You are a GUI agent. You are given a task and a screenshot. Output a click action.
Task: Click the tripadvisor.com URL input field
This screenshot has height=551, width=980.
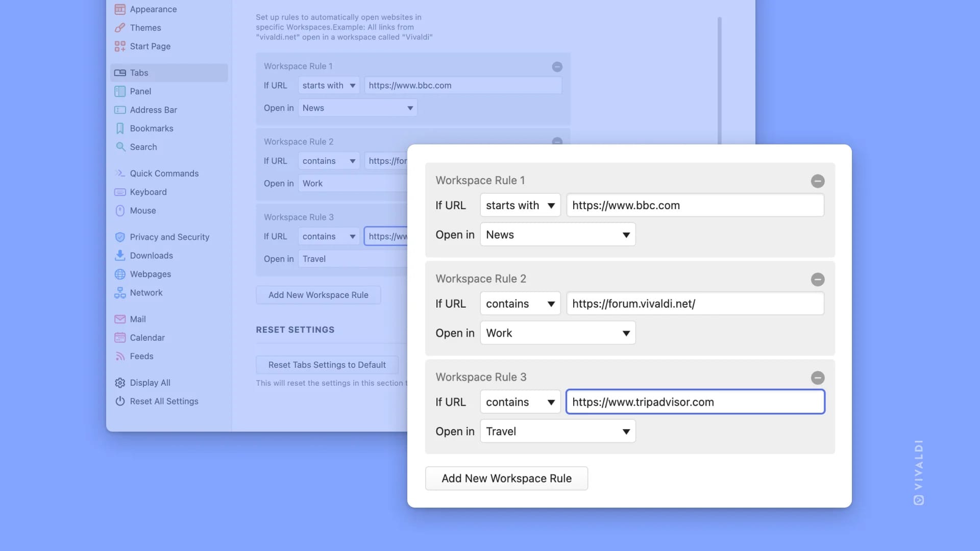click(x=695, y=402)
